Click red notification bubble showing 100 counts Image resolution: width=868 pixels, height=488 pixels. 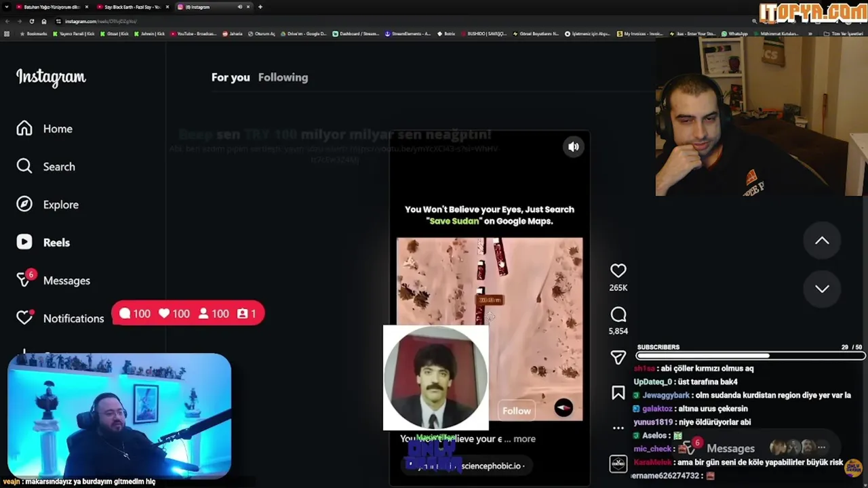coord(188,314)
